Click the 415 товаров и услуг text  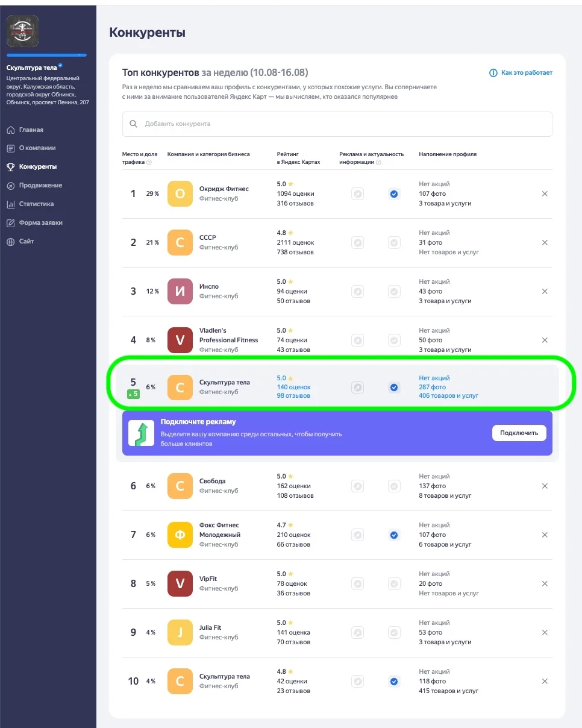449,691
